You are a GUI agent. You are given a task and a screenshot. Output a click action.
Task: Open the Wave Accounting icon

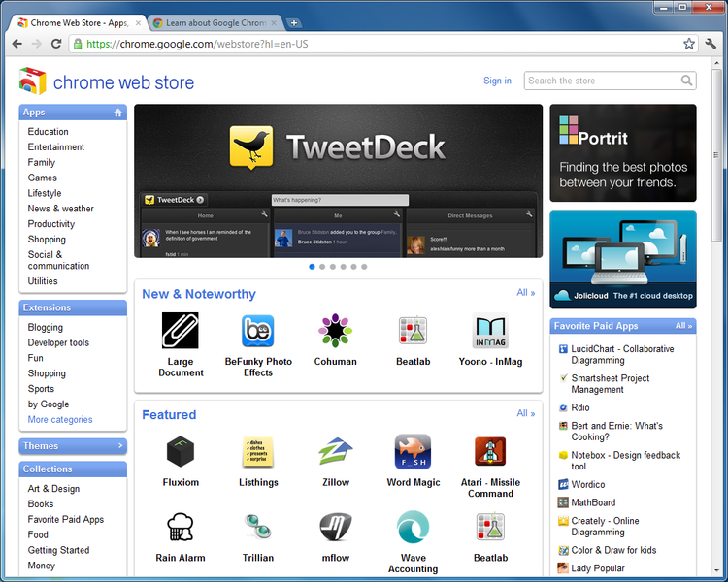click(x=413, y=527)
